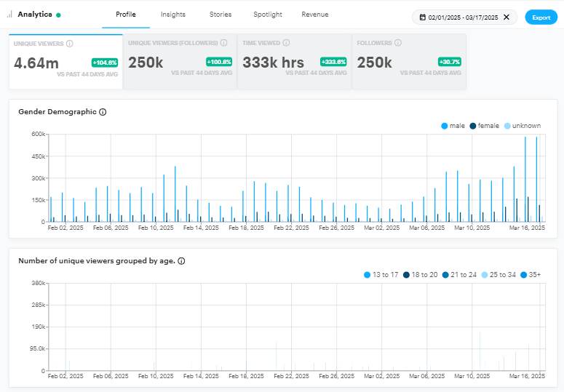Click the 333k hrs value
The height and width of the screenshot is (392, 564).
pos(274,63)
